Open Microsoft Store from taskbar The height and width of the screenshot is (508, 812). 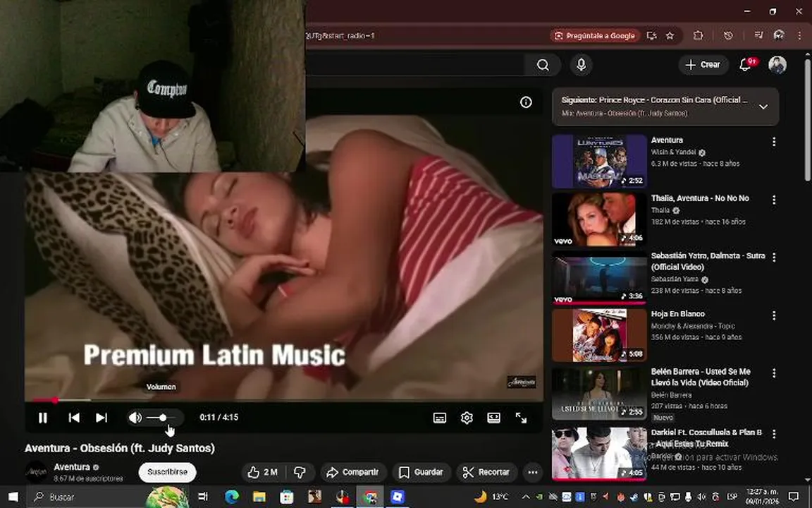286,497
